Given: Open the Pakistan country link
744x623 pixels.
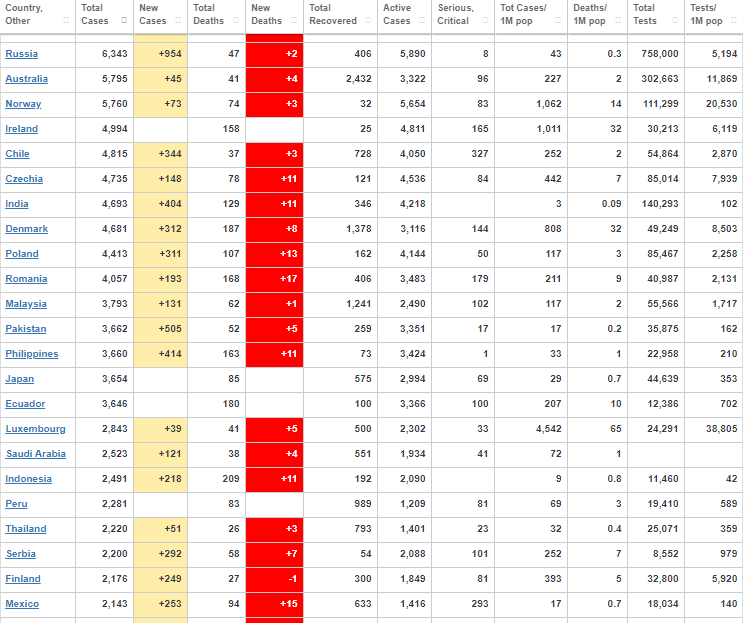Looking at the screenshot, I should [26, 329].
